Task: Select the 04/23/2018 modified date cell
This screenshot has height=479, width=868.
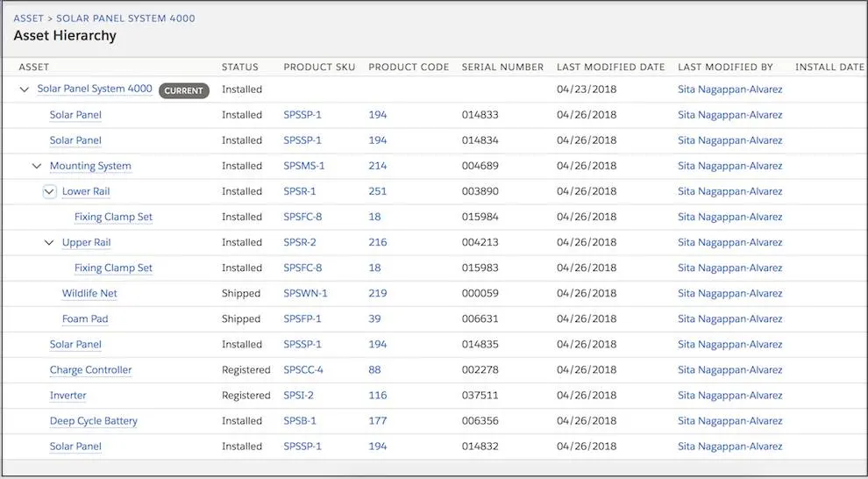Action: [x=587, y=89]
